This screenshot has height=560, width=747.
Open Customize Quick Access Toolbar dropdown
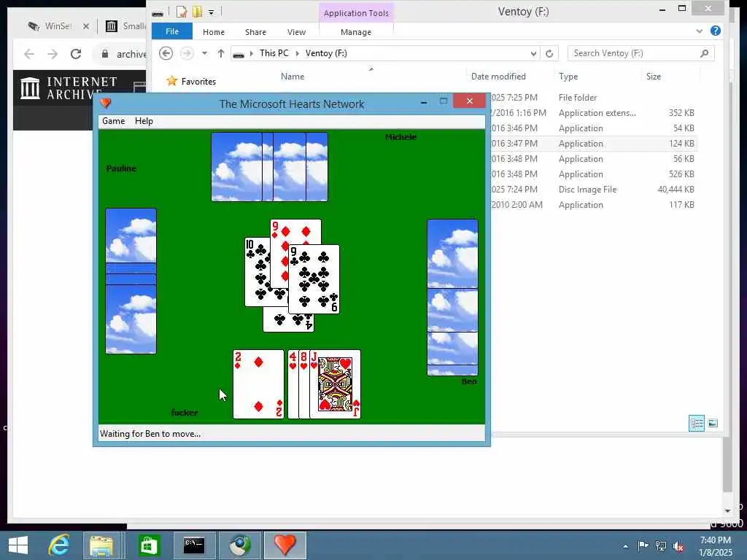(x=211, y=12)
